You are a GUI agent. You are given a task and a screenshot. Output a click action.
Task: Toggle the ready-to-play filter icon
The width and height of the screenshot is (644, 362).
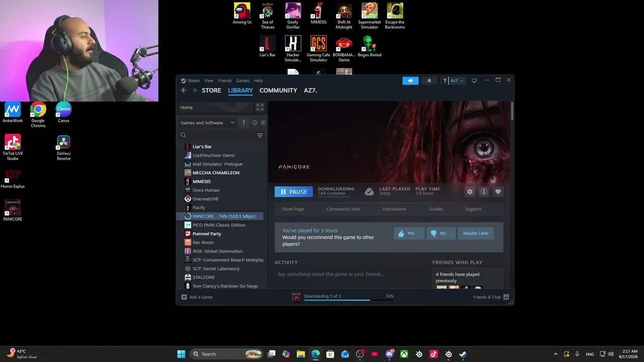263,123
